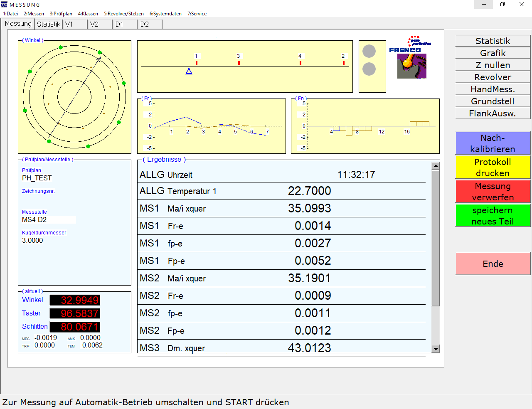Click the circular Winkel polar diagram

(x=74, y=97)
